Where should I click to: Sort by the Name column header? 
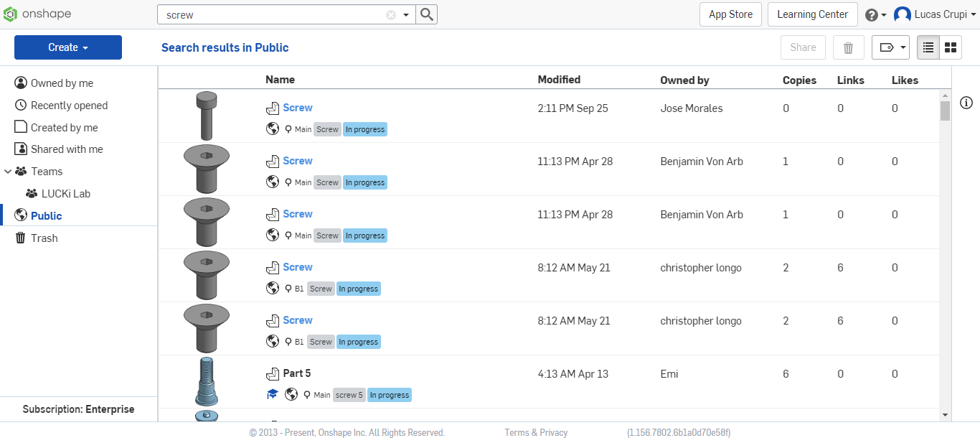[x=280, y=80]
